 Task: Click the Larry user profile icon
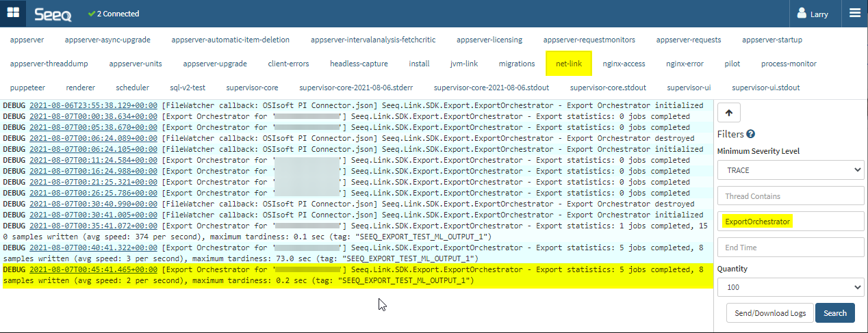pyautogui.click(x=802, y=14)
